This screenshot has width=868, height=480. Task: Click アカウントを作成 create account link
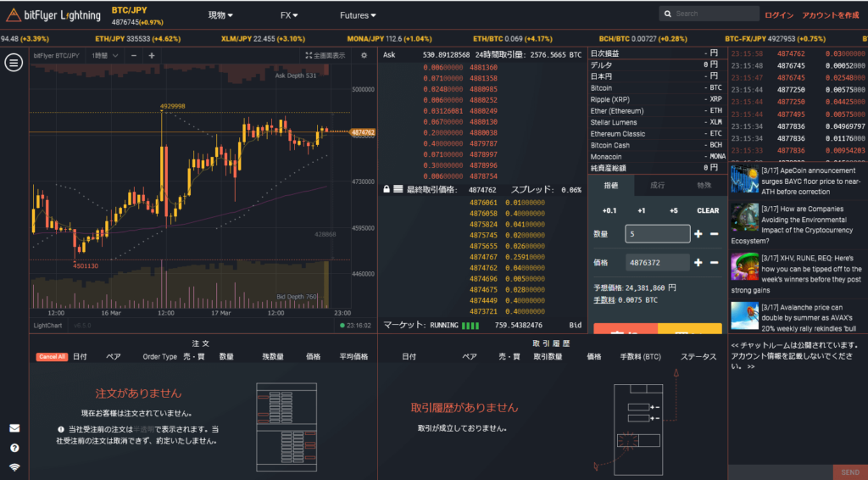click(x=831, y=15)
